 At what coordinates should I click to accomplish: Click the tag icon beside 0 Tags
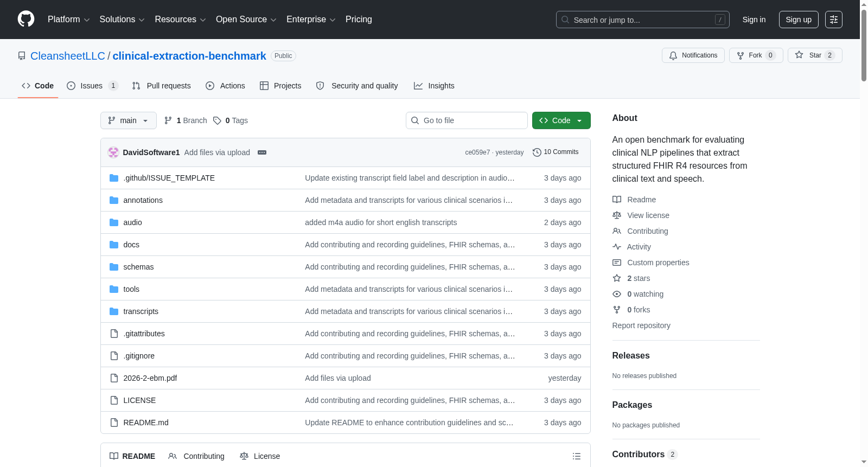click(x=217, y=120)
